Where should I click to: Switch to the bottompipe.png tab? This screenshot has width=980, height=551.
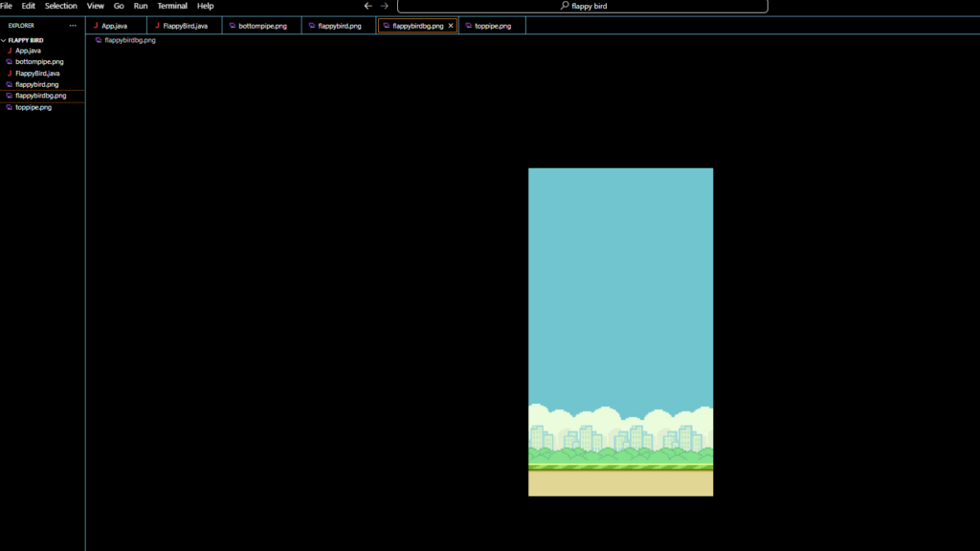coord(262,26)
